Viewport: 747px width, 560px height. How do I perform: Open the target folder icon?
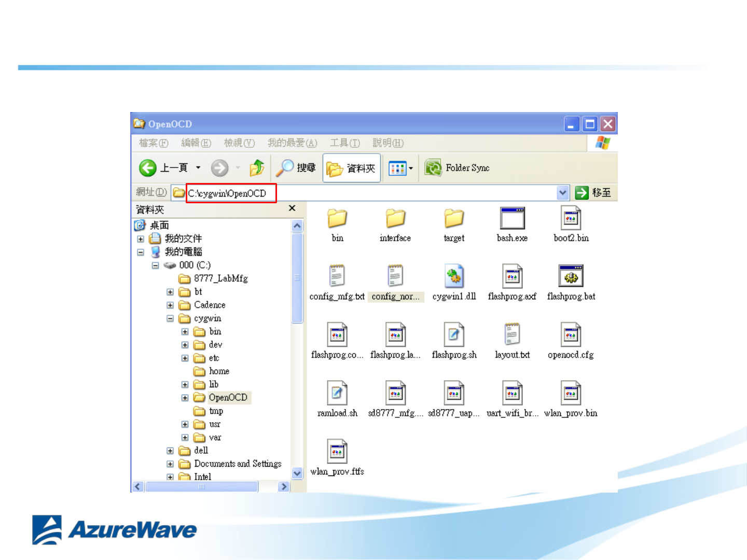point(454,218)
